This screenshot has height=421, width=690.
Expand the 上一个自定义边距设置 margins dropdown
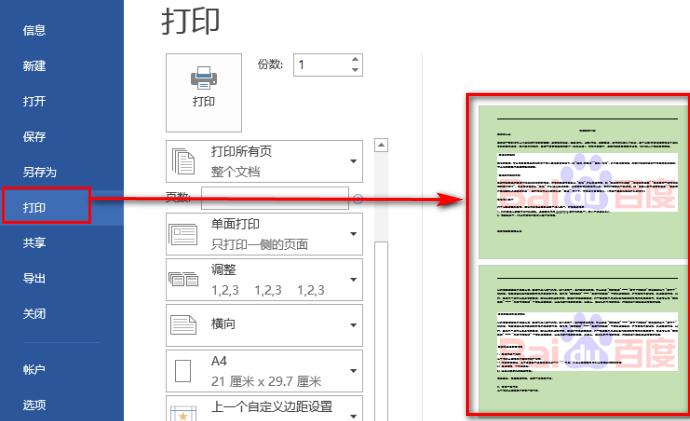(x=353, y=415)
